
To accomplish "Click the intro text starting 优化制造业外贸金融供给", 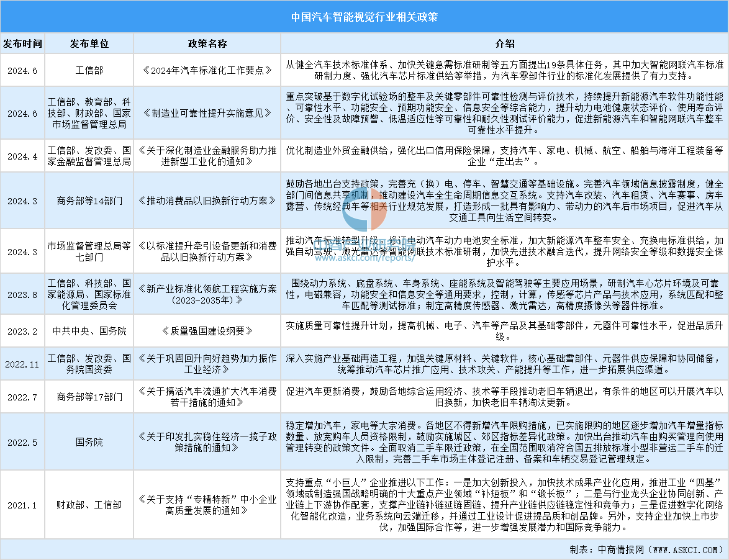I will coord(505,156).
